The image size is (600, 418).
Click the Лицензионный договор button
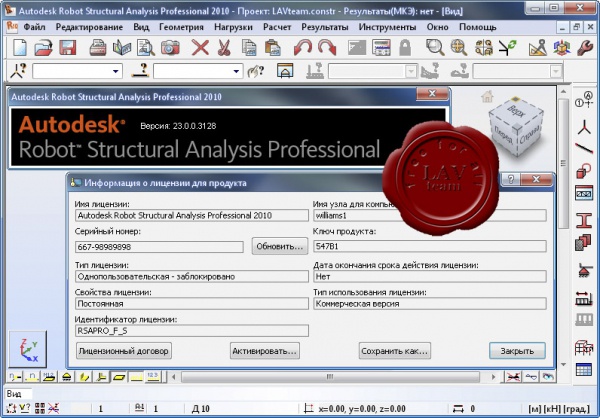coord(124,351)
